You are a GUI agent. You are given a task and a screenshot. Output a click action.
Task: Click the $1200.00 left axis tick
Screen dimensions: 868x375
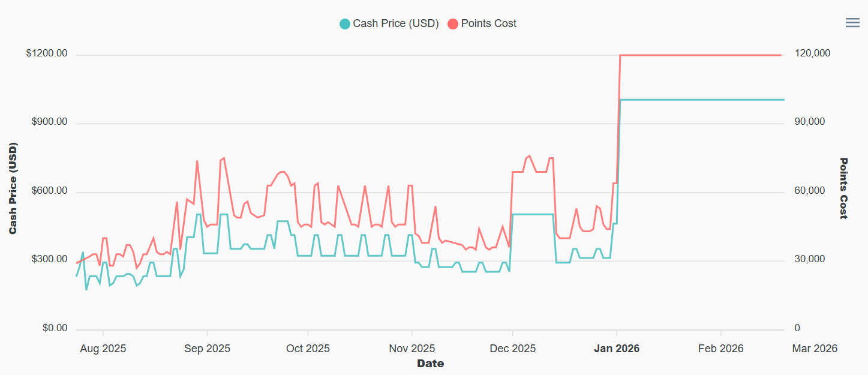tap(47, 54)
